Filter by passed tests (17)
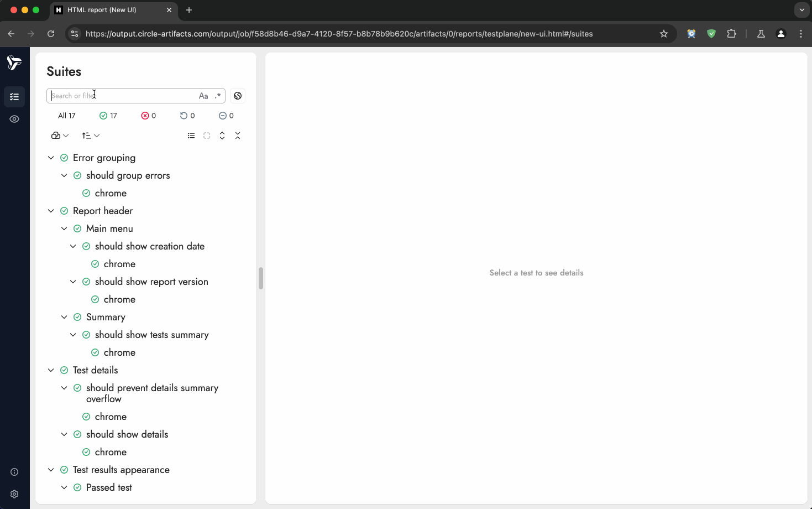 pyautogui.click(x=108, y=116)
